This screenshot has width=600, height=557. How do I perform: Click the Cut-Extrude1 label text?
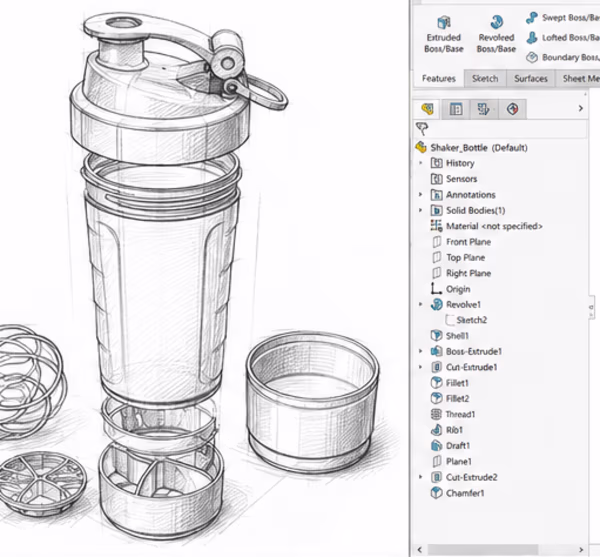(471, 367)
